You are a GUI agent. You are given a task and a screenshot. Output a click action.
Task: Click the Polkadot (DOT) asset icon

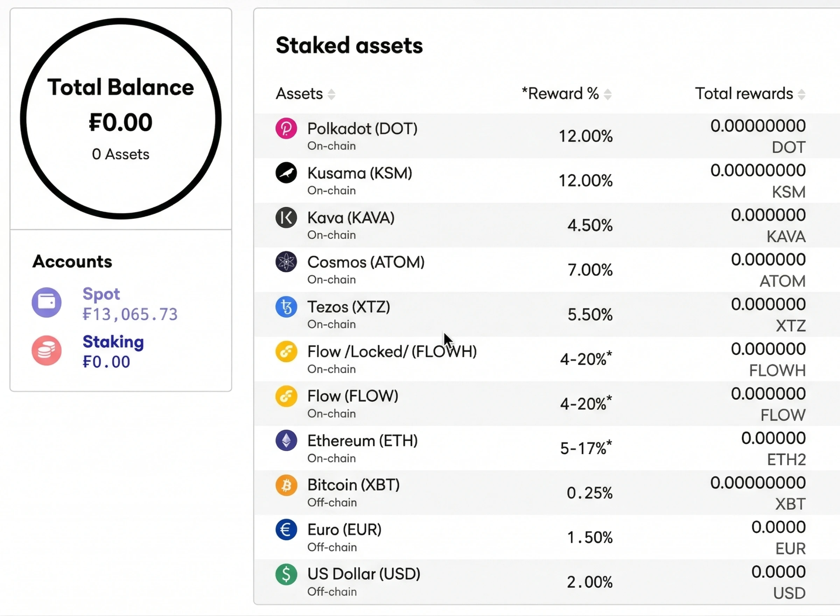(286, 128)
